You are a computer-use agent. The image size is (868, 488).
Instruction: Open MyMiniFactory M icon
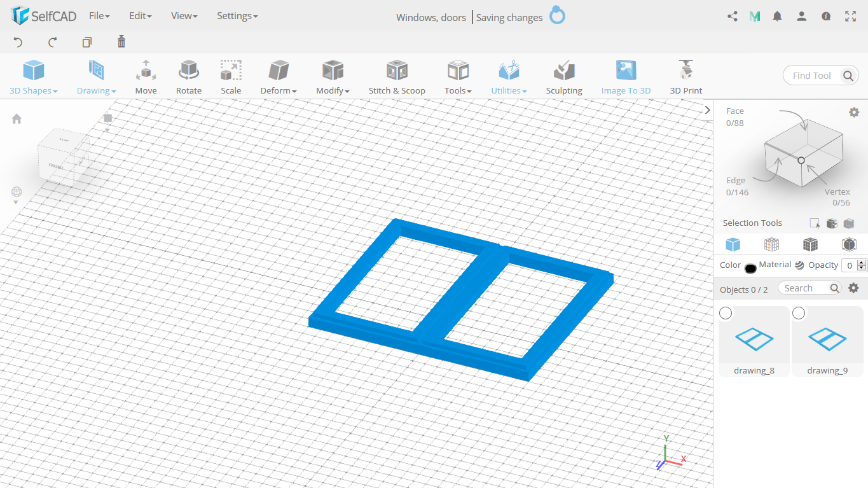click(755, 17)
